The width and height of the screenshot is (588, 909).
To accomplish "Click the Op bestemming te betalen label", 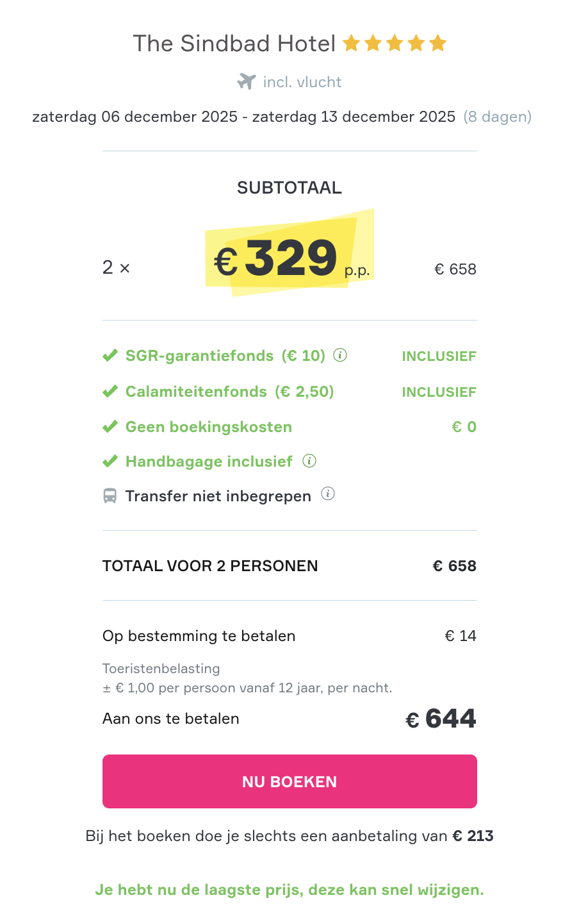I will (199, 636).
